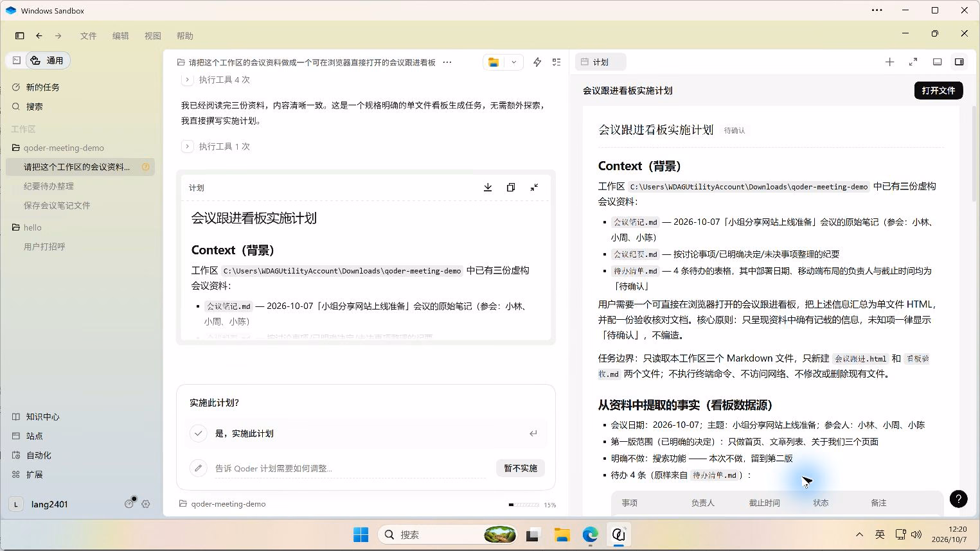Click the 打开文件 button

[x=938, y=91]
